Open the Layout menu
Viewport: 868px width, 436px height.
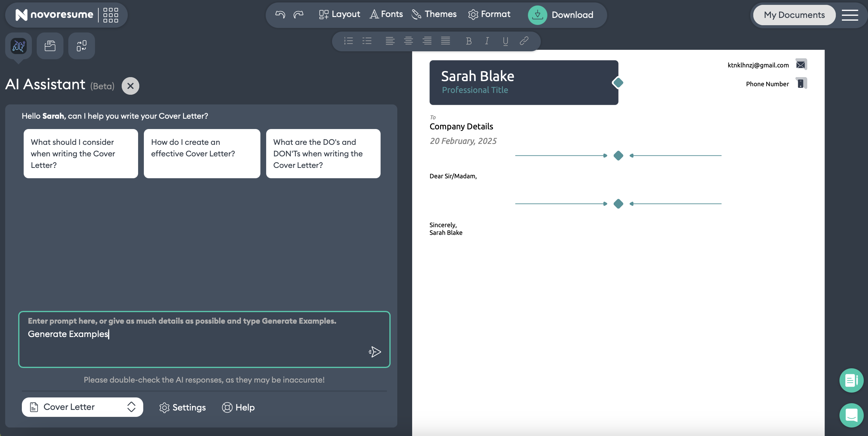[x=339, y=15]
